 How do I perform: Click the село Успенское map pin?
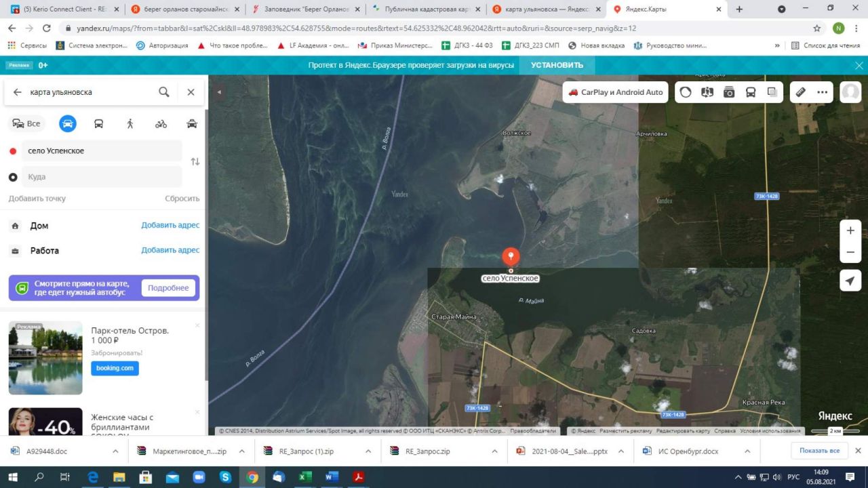[x=511, y=257]
